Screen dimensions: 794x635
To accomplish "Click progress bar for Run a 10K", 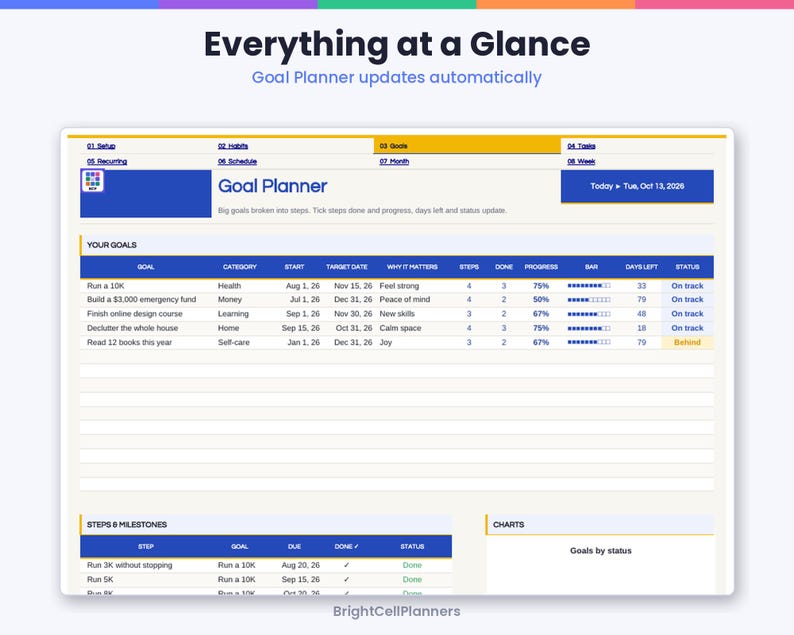I will pyautogui.click(x=589, y=286).
